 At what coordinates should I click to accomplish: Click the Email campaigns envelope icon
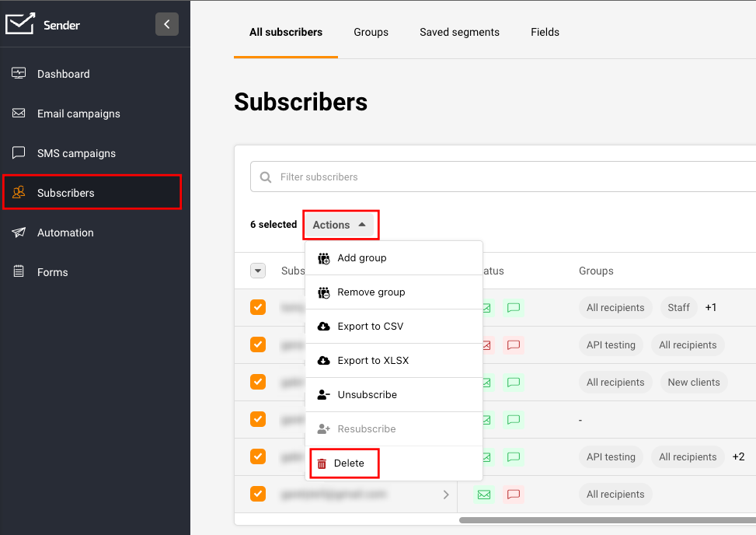point(19,114)
